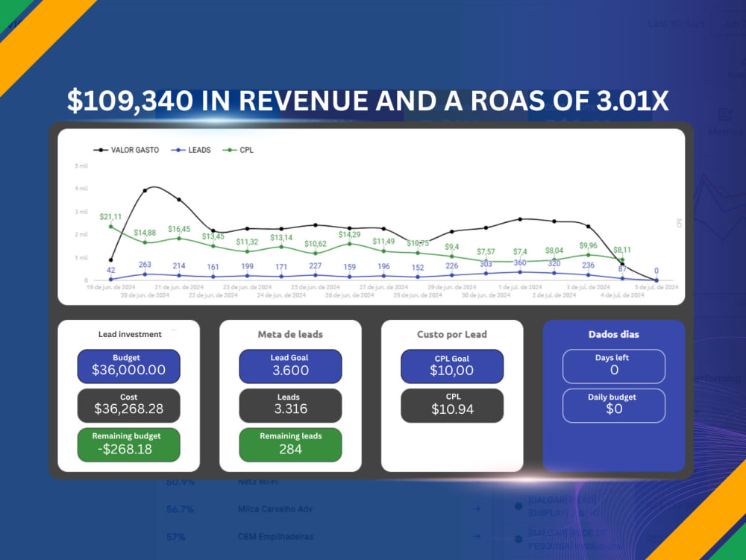Click the Cost $36,268.28 card
The image size is (746, 560).
point(128,406)
